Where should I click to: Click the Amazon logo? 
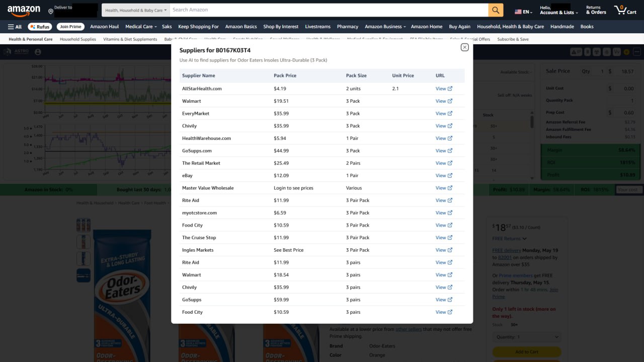(x=24, y=11)
